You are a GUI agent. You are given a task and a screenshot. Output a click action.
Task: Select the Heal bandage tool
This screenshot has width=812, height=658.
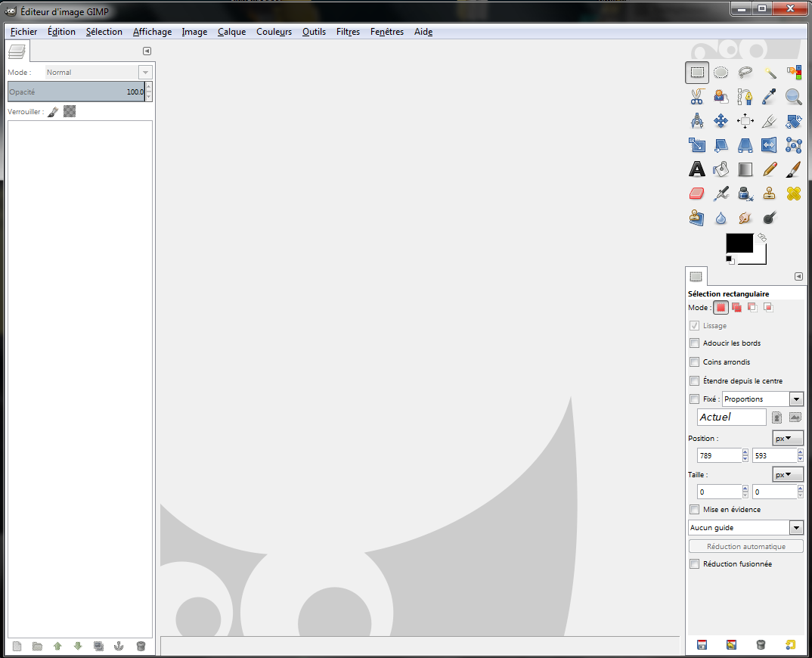click(x=793, y=194)
